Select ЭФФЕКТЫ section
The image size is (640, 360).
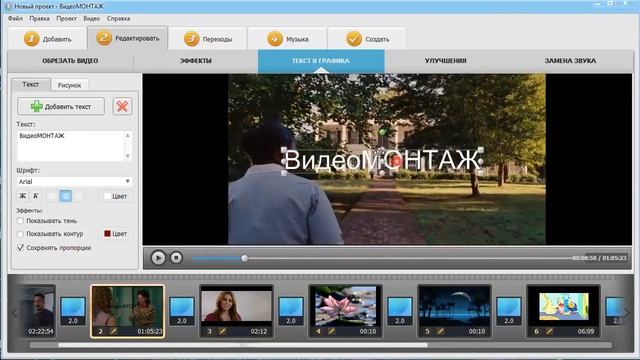[196, 61]
